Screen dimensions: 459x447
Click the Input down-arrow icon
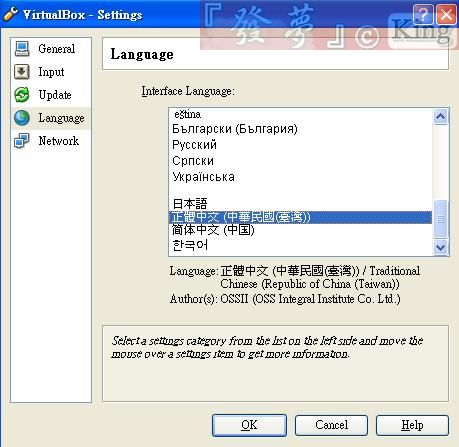tap(22, 72)
